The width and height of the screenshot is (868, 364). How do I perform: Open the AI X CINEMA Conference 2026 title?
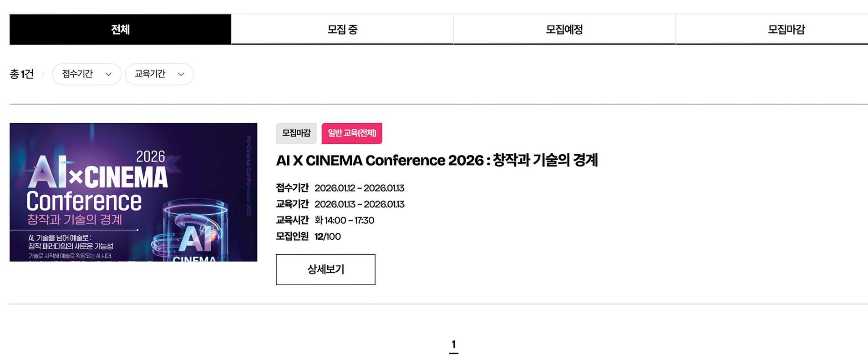(437, 161)
